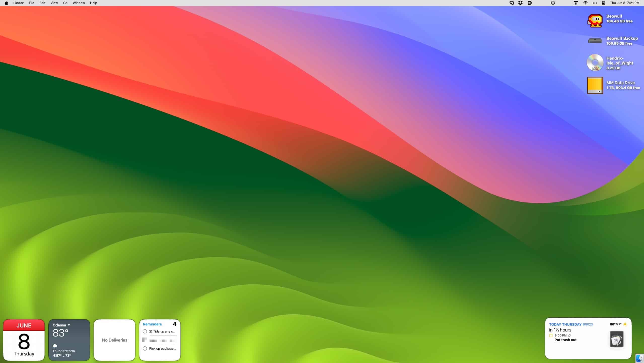Open Control Center from menu bar
The width and height of the screenshot is (644, 363).
click(x=603, y=3)
